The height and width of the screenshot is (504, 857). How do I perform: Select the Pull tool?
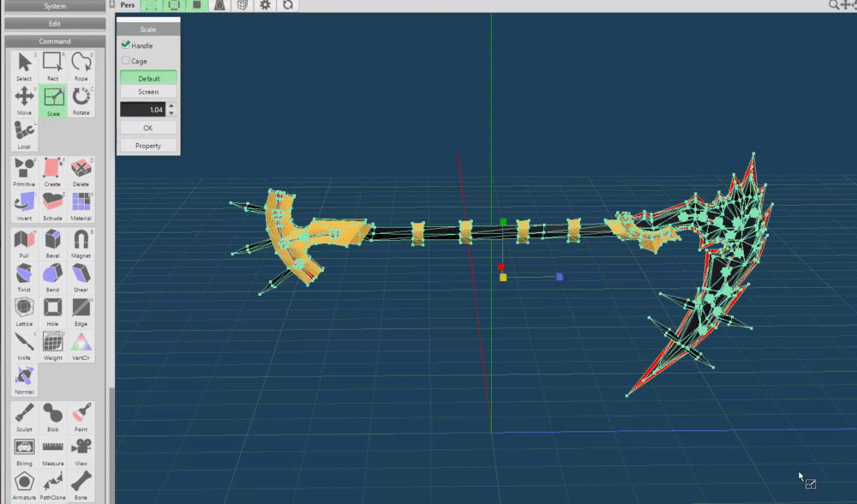[24, 243]
